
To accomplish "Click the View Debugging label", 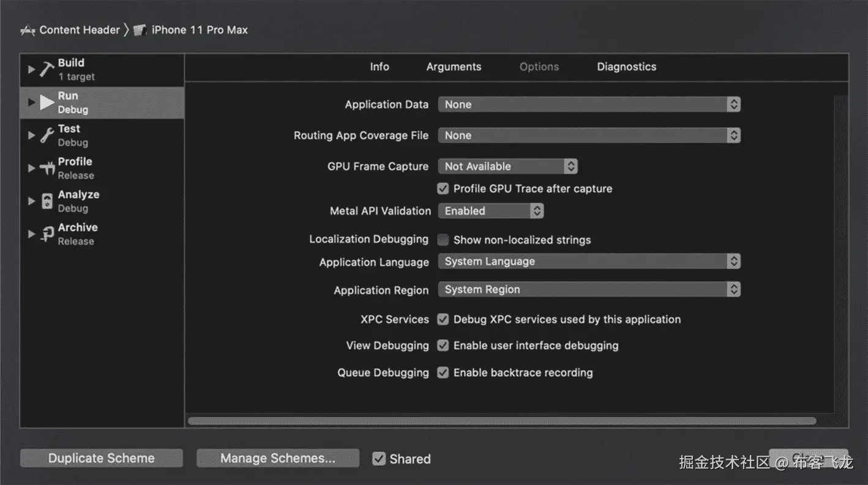I will [x=387, y=346].
